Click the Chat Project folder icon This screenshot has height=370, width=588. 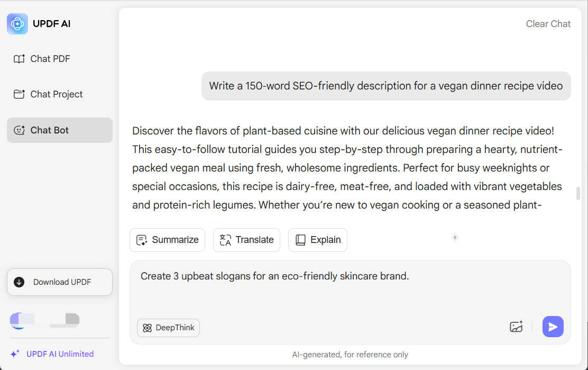tap(19, 94)
